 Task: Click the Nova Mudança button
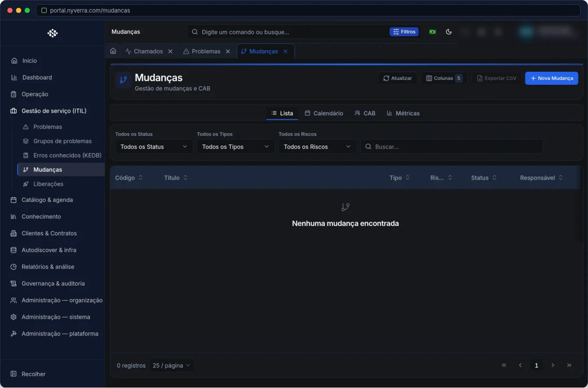point(552,78)
